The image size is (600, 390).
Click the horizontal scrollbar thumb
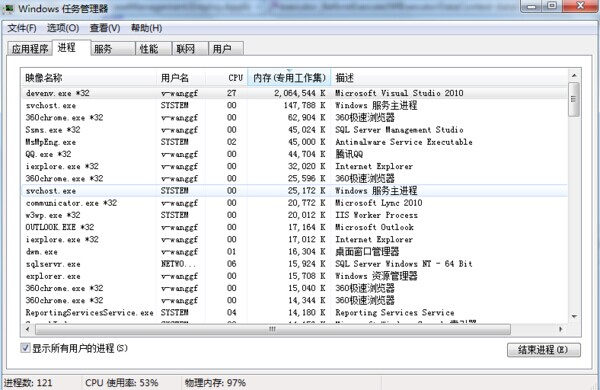click(272, 329)
